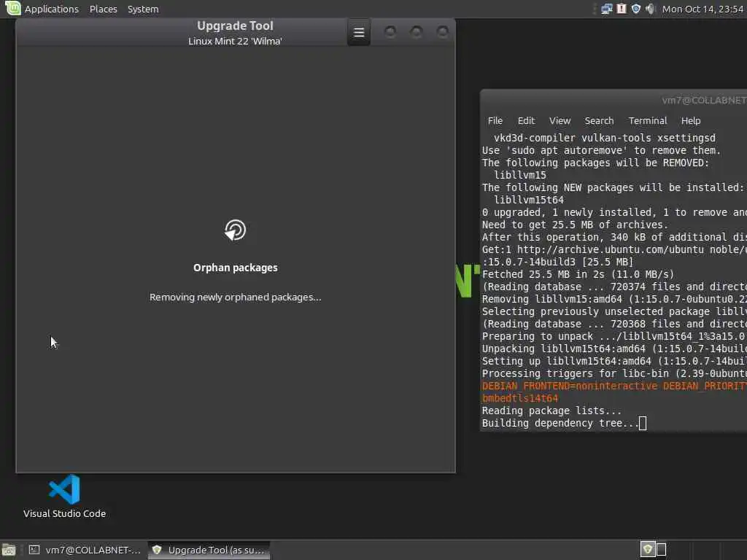Click orange 'bmbedtls14t64' terminal text
The width and height of the screenshot is (747, 560).
click(519, 398)
